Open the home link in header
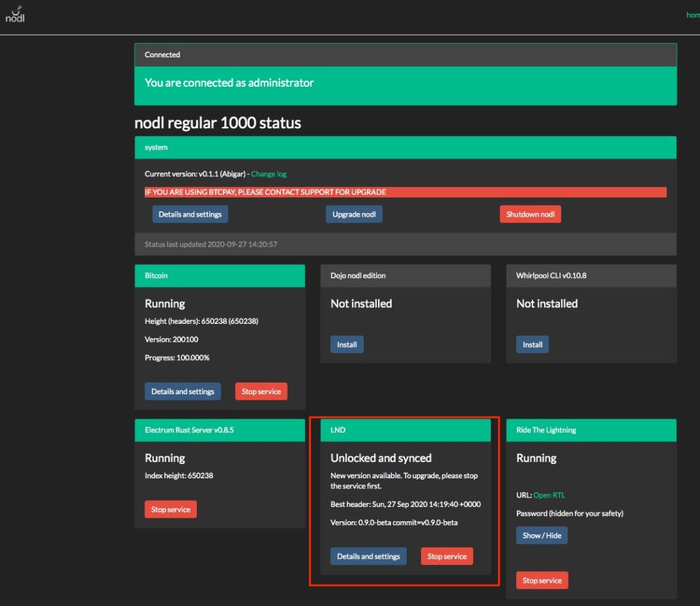 [693, 15]
